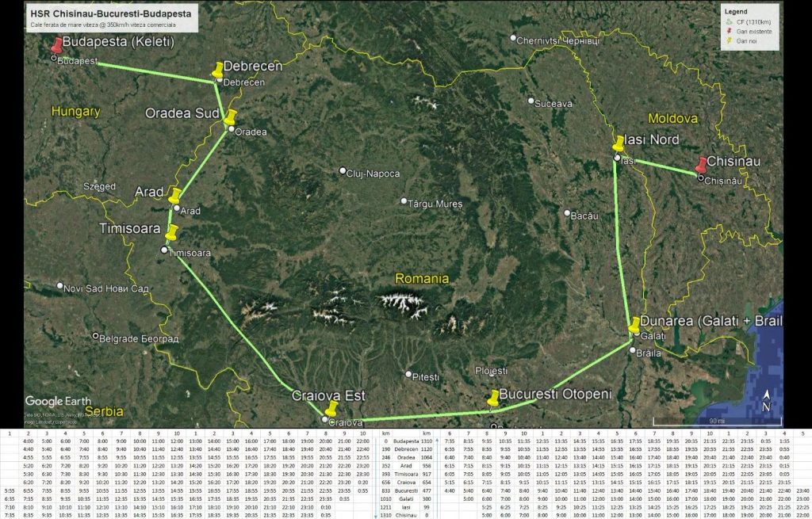Click the '833' km cell for Bucuresti
The width and height of the screenshot is (812, 519).
385,490
